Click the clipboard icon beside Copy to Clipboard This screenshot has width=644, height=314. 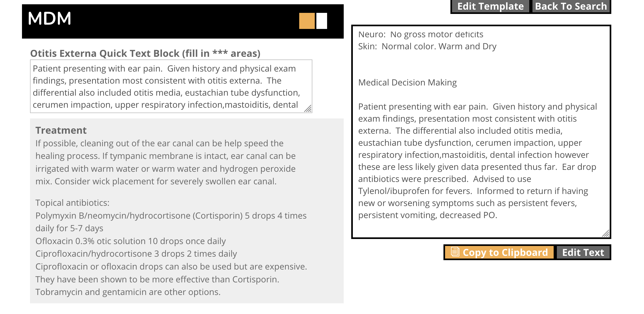pos(455,252)
